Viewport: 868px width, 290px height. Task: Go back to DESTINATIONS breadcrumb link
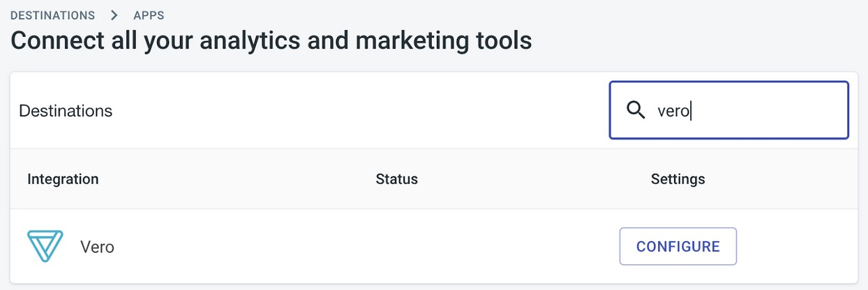(52, 15)
